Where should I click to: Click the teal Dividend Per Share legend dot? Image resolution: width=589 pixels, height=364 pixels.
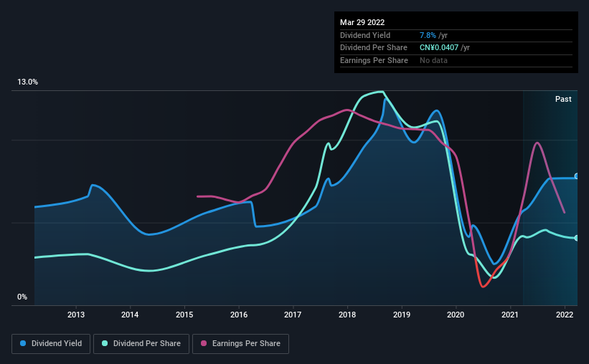[x=105, y=343]
